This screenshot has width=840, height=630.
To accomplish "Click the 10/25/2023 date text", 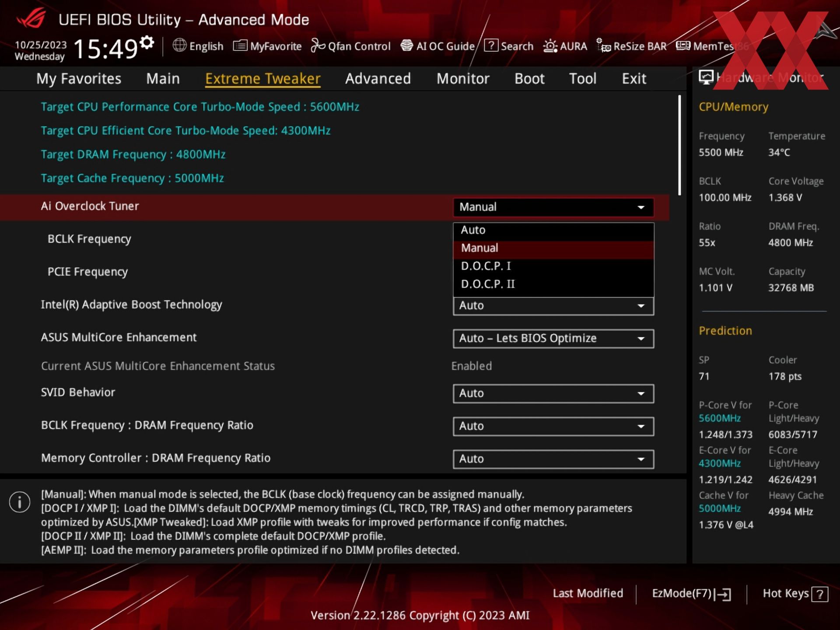I will point(41,45).
